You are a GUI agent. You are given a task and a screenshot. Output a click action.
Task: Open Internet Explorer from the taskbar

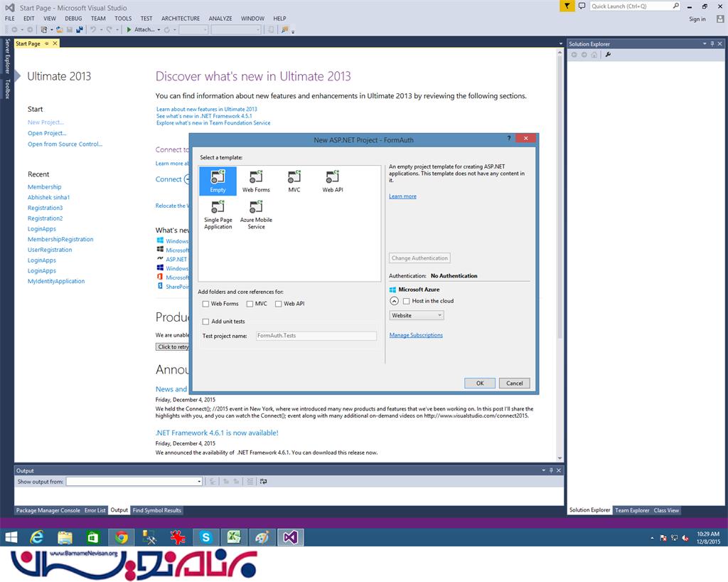[37, 537]
